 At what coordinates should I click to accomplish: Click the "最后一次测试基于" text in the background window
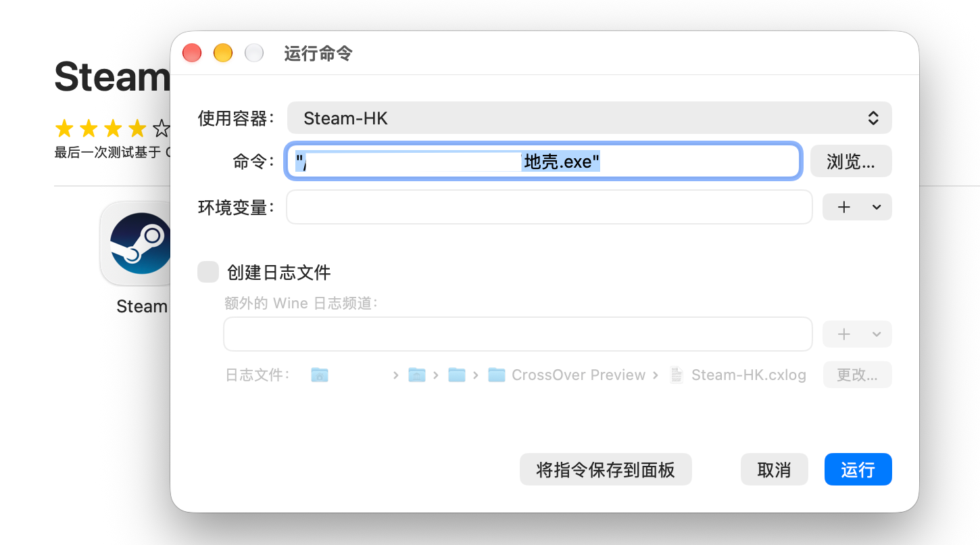click(108, 153)
